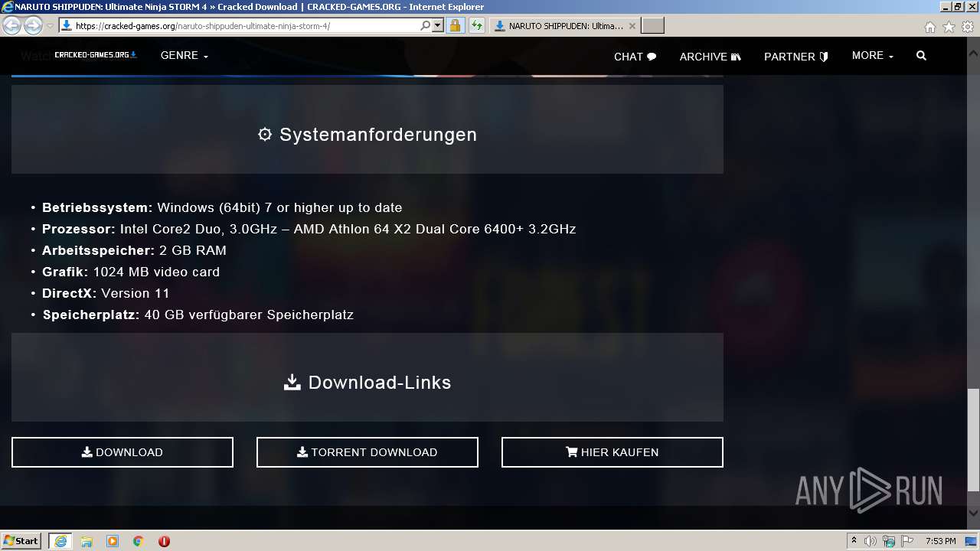Open the address bar autocomplete dropdown
Viewport: 980px width, 551px height.
[438, 26]
